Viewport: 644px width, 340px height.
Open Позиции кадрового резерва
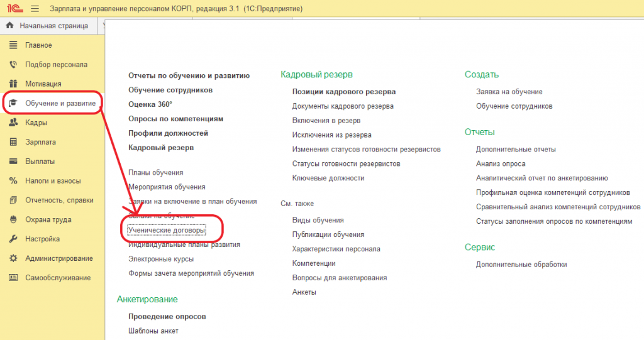pyautogui.click(x=344, y=92)
